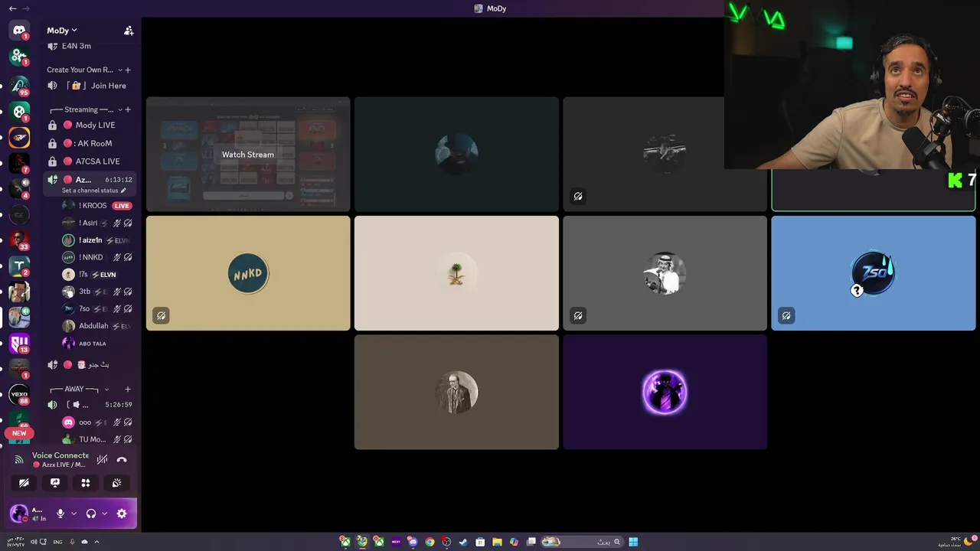980x551 pixels.
Task: Open Discord direct messages home icon
Action: point(19,31)
